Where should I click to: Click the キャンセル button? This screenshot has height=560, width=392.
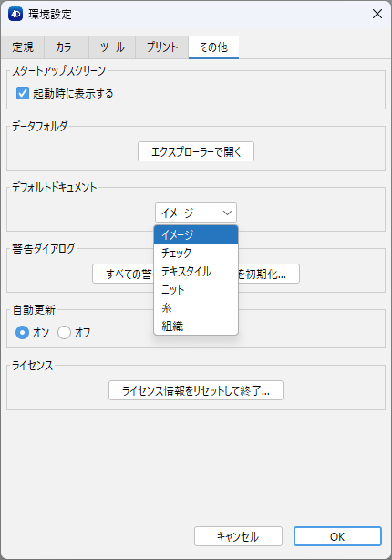pyautogui.click(x=238, y=536)
